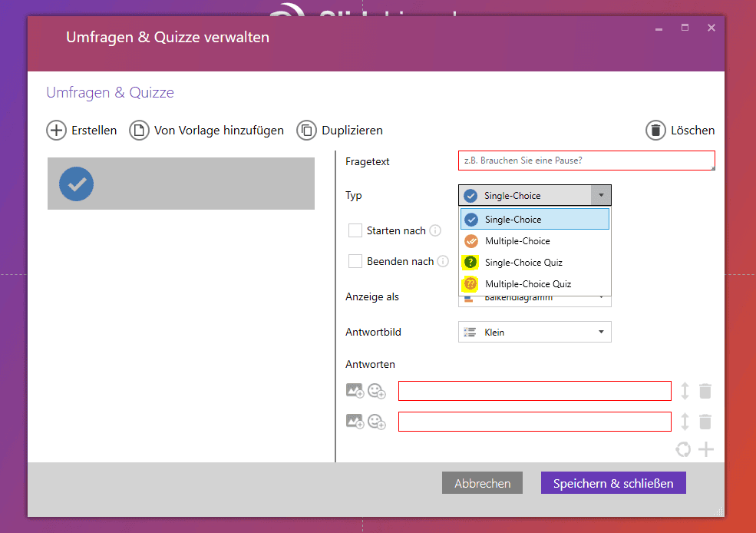The height and width of the screenshot is (533, 756).
Task: Enable the Beenden nach checkbox
Action: pyautogui.click(x=355, y=261)
